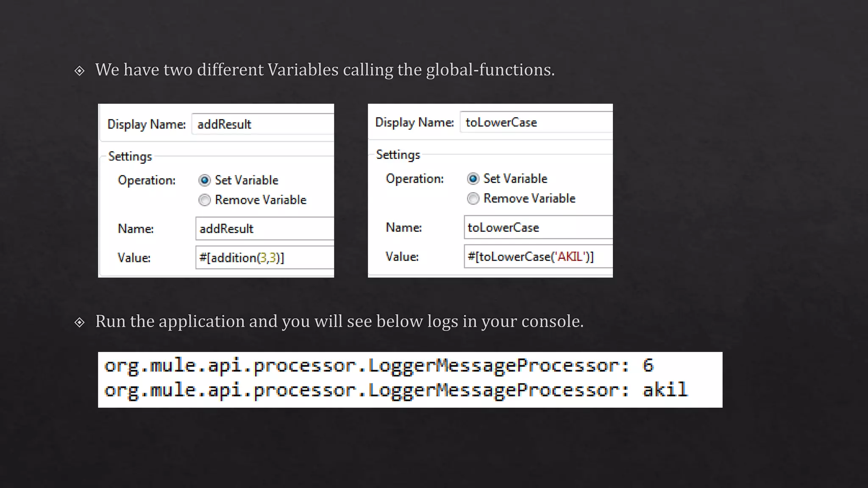Select Remove Variable radio in toLowerCase panel
Viewport: 868px width, 488px height.
473,199
